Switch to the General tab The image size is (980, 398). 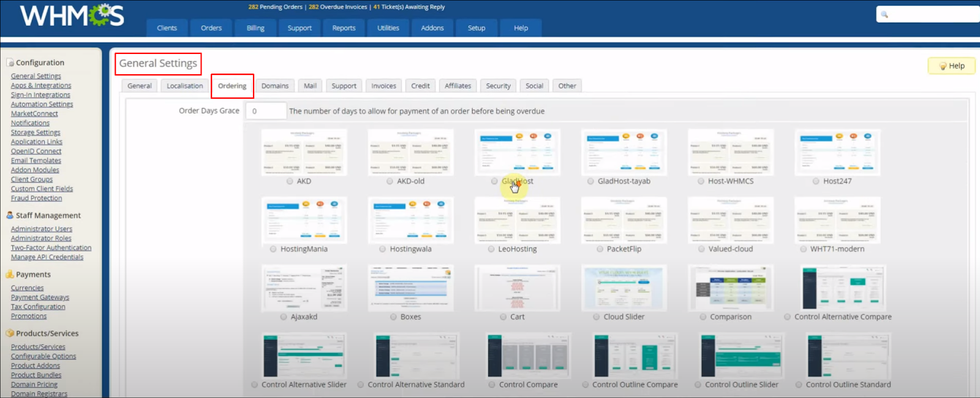pos(140,86)
